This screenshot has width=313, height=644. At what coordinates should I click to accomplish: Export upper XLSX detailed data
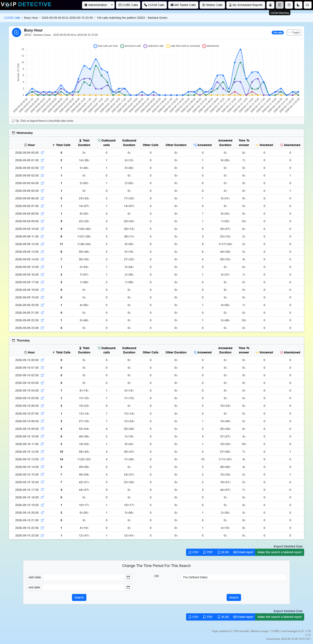(223, 552)
